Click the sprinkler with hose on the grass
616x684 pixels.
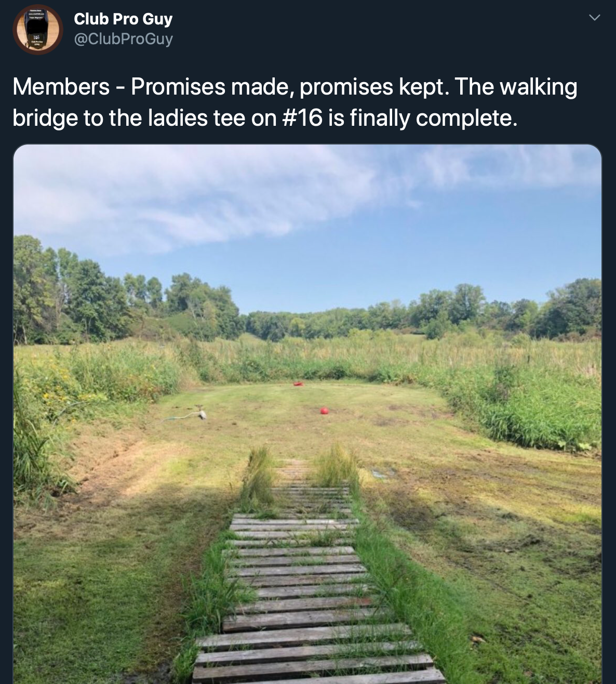click(x=203, y=414)
